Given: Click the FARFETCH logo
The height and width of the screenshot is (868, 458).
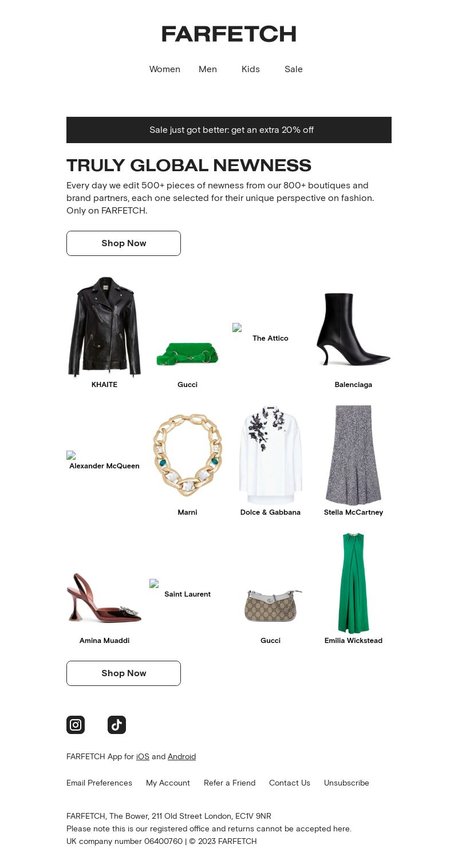Looking at the screenshot, I should (x=229, y=34).
